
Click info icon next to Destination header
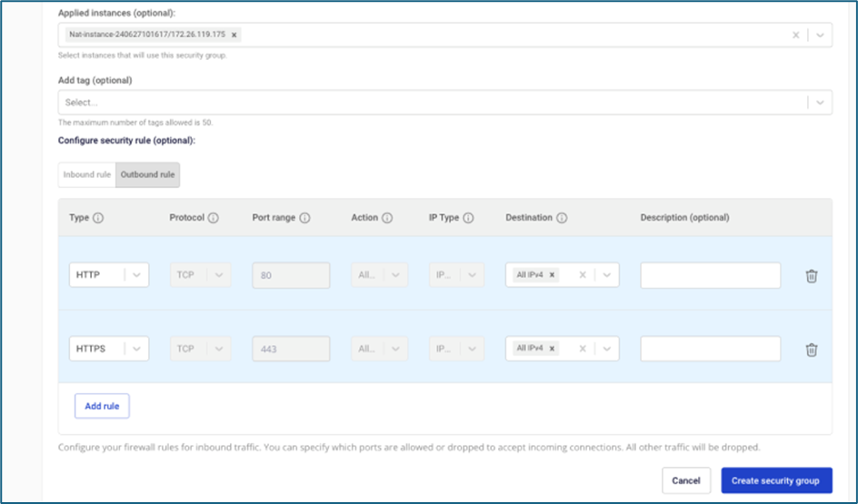[562, 218]
